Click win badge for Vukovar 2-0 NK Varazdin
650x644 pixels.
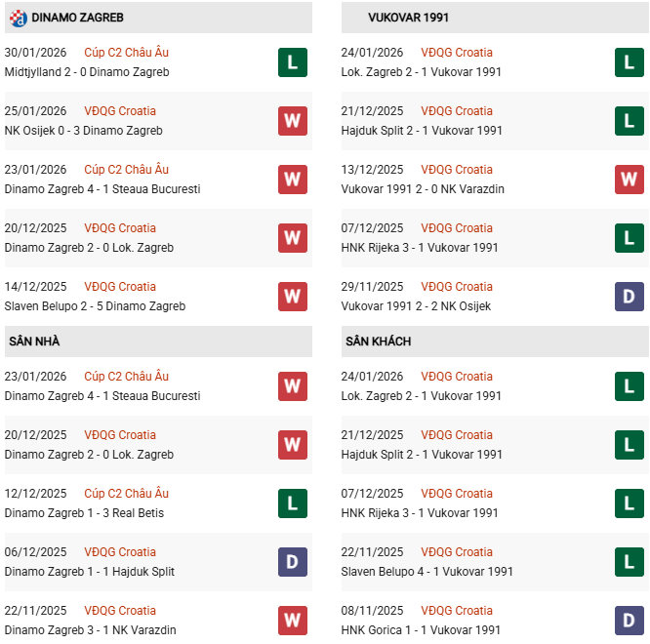(630, 180)
